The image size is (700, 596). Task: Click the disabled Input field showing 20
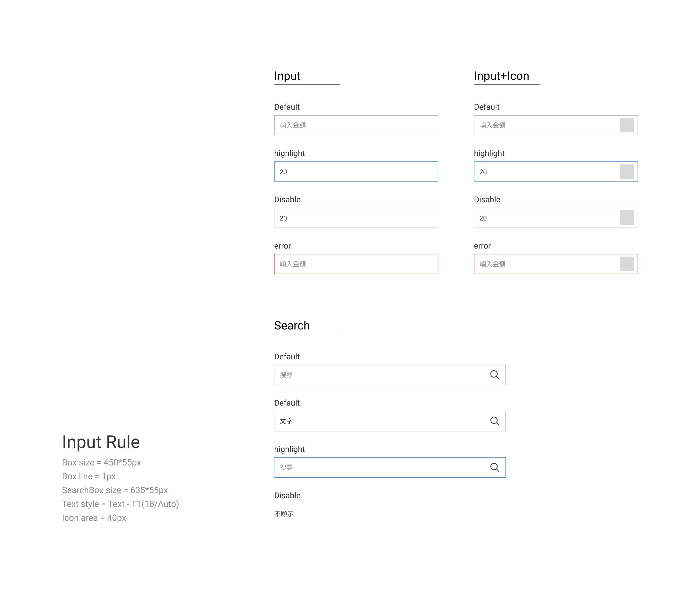coord(356,218)
